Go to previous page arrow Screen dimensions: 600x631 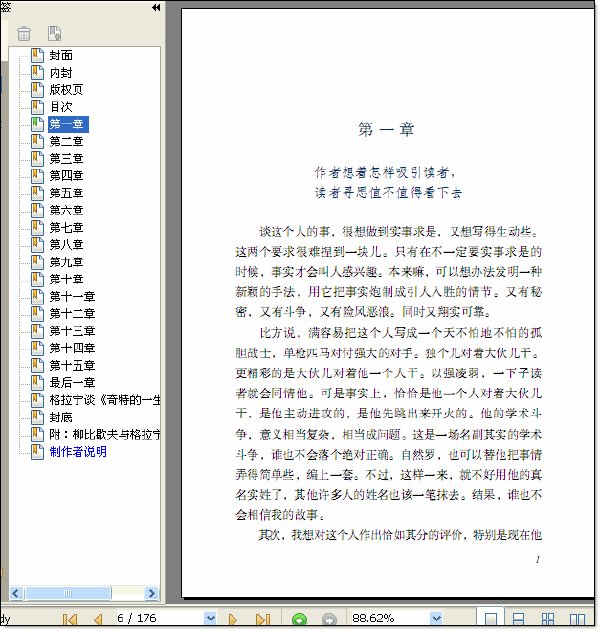pos(98,619)
